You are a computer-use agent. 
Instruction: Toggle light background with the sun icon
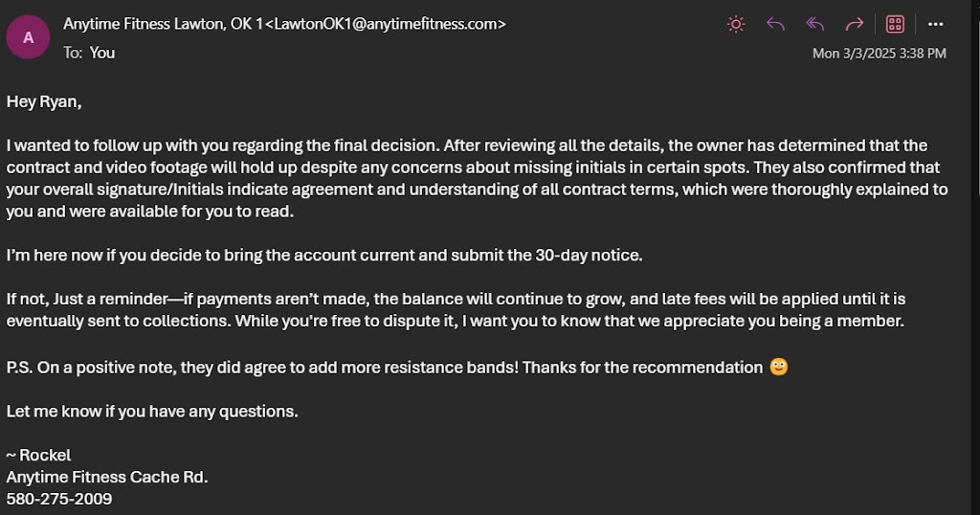click(x=736, y=24)
